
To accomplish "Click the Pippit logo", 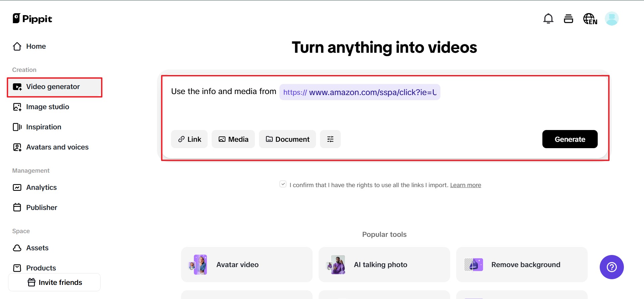I will [x=33, y=19].
